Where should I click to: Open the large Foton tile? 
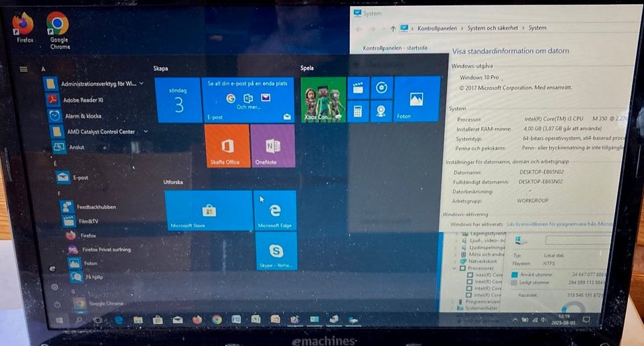click(417, 99)
